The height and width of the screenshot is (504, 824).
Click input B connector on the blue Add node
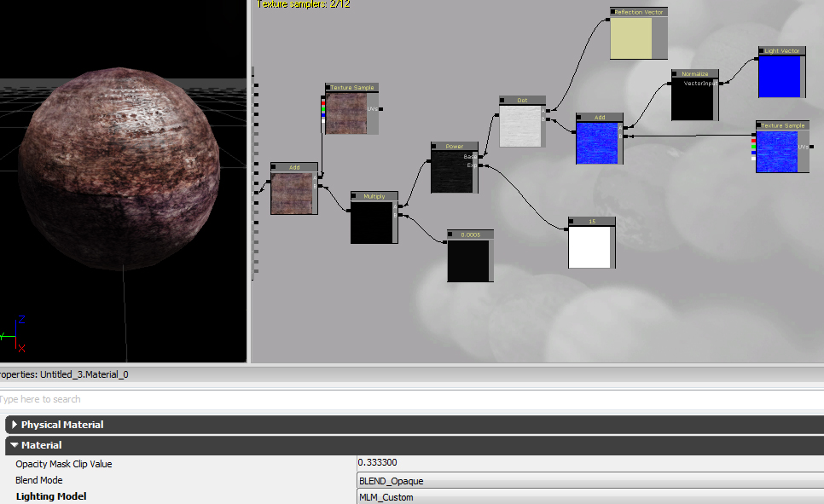point(625,136)
